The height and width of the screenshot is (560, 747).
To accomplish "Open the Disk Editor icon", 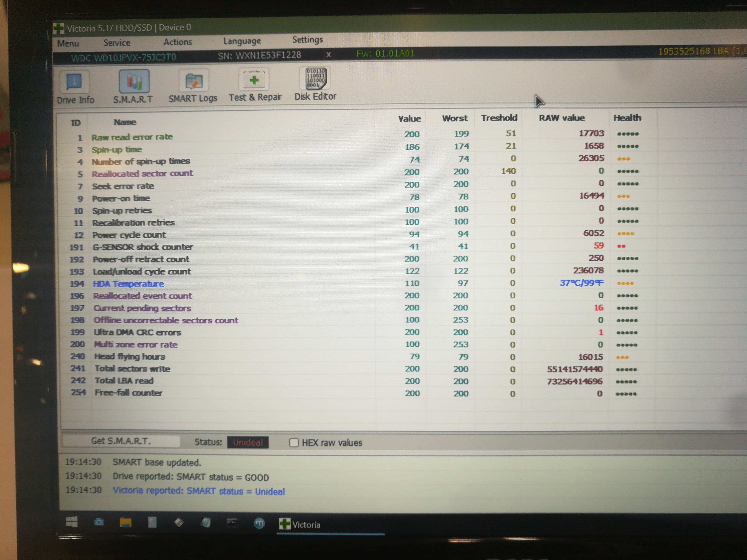I will point(315,79).
